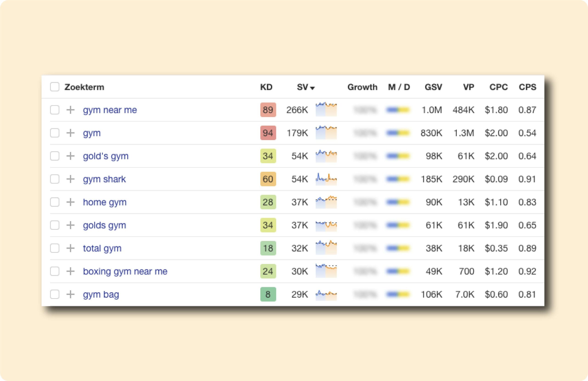The height and width of the screenshot is (381, 588).
Task: Click plus icon next to 'golds gym'
Action: point(71,225)
